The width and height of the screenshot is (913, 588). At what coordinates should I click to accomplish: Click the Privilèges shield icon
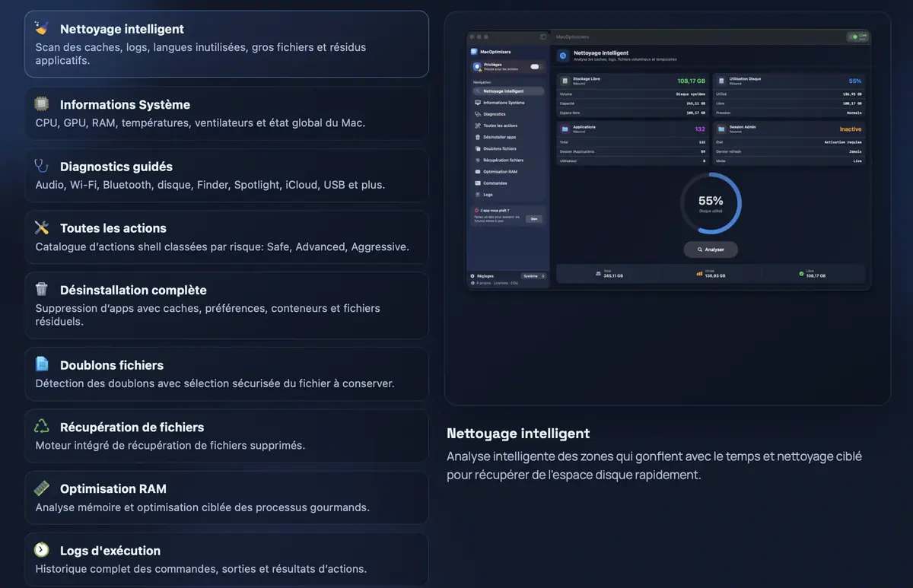click(477, 66)
